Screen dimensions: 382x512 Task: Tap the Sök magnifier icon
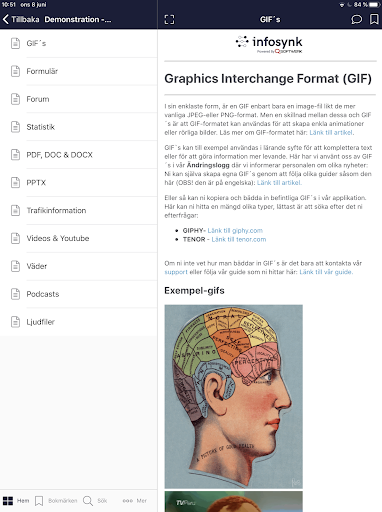click(x=88, y=501)
